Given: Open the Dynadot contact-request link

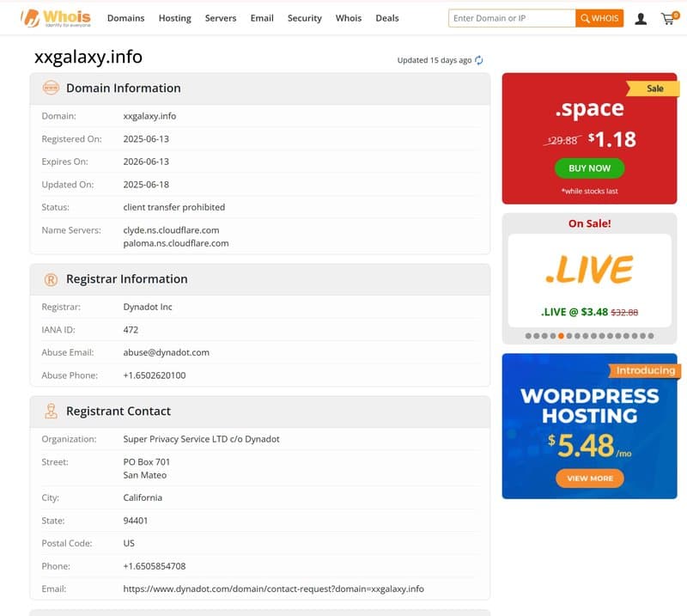Looking at the screenshot, I should point(272,589).
